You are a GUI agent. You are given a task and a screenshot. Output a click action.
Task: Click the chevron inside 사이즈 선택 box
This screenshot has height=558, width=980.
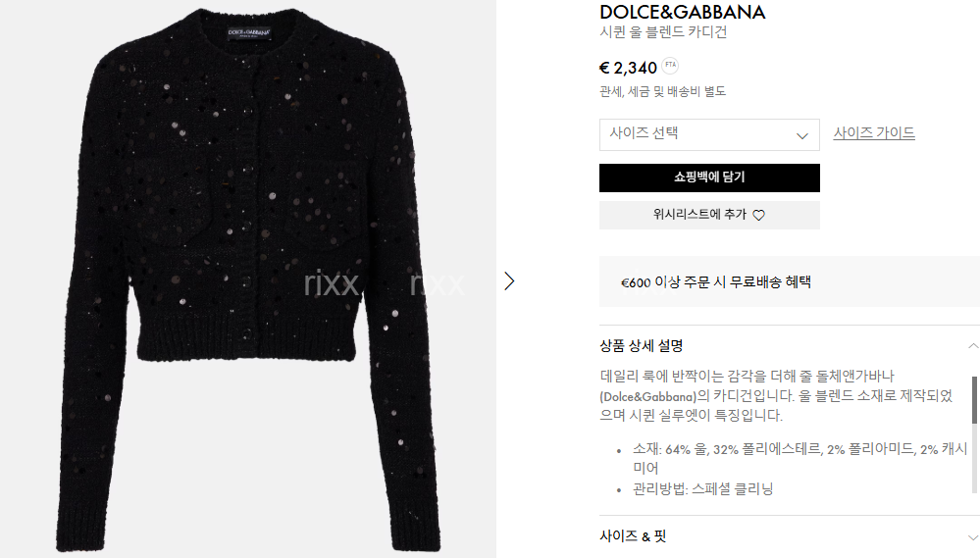tap(801, 135)
